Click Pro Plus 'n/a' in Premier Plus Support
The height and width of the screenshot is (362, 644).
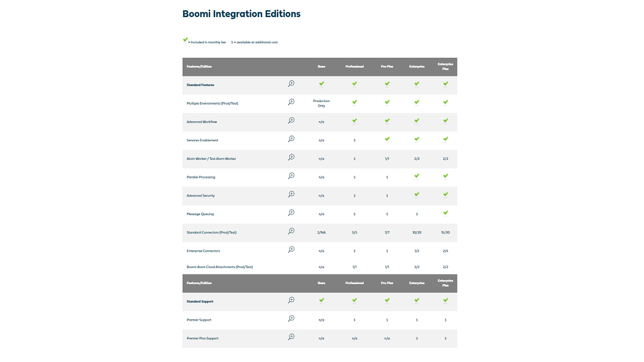click(387, 338)
